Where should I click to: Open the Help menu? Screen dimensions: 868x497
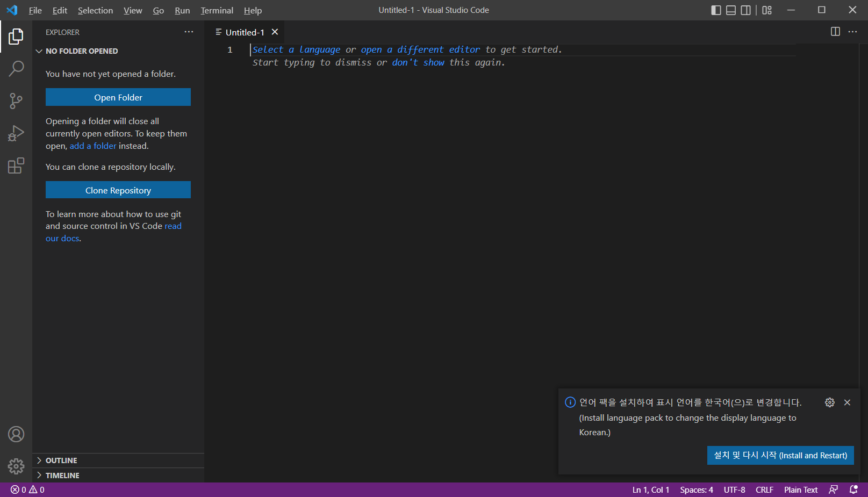(253, 10)
